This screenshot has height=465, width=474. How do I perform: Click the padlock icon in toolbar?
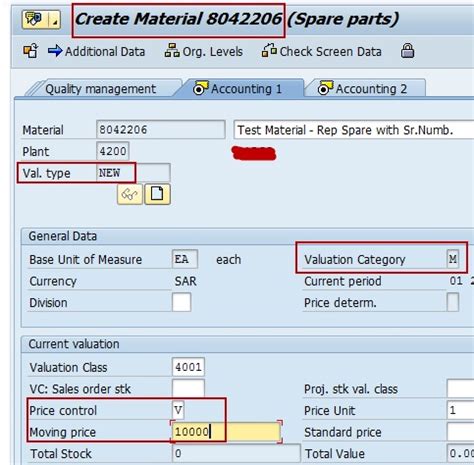407,51
